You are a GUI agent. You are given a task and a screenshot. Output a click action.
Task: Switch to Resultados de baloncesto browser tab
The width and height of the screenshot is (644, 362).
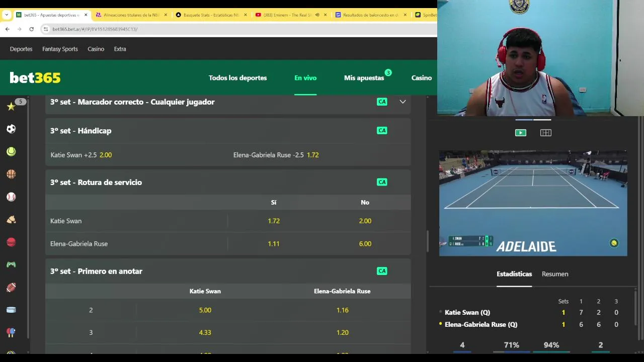pyautogui.click(x=370, y=15)
